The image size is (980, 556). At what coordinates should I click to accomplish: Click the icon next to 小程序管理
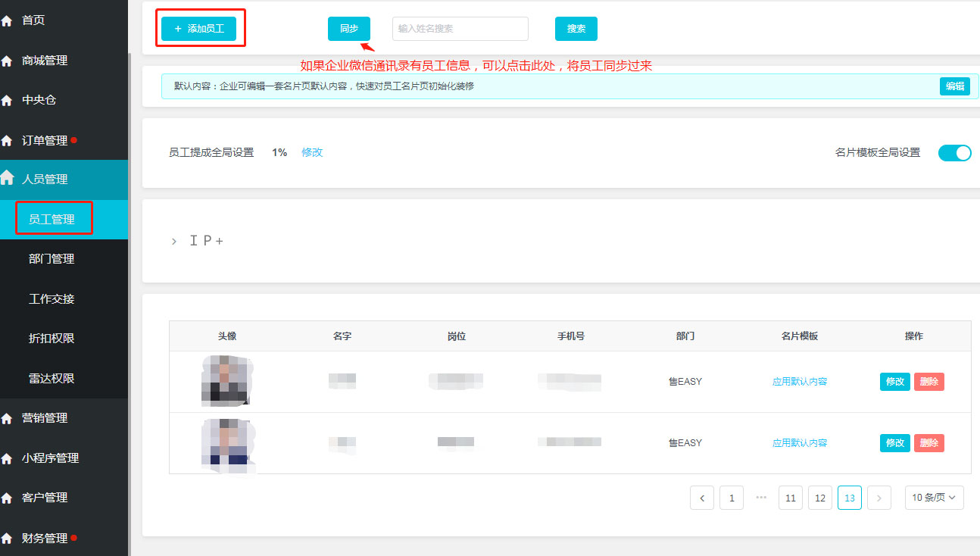pos(7,458)
